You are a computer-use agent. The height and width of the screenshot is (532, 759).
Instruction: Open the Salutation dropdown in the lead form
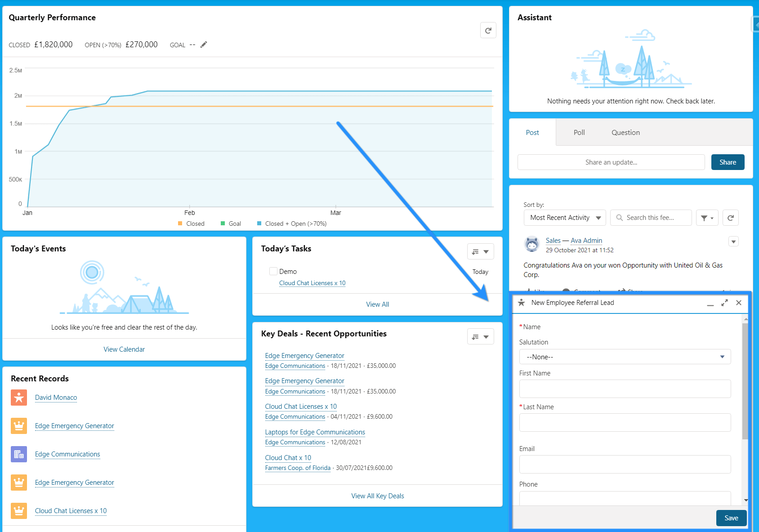(x=624, y=357)
